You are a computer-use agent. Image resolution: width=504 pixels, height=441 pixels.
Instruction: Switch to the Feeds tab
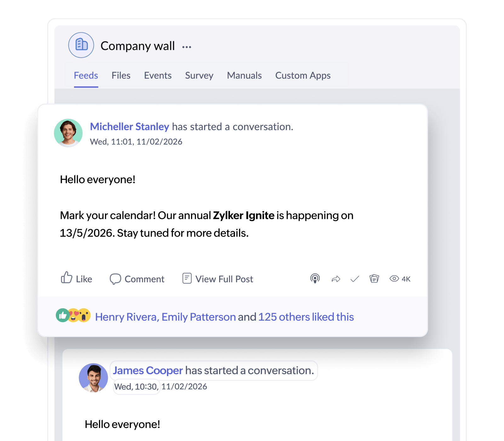(86, 76)
